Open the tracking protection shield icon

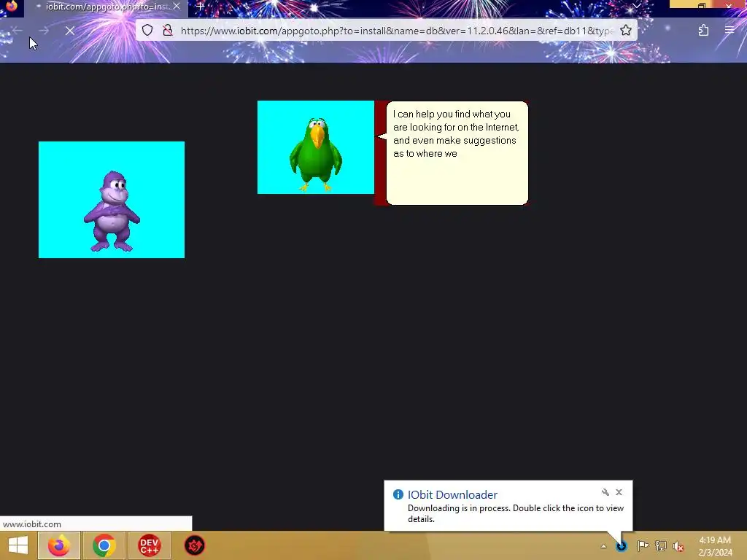[x=147, y=31]
